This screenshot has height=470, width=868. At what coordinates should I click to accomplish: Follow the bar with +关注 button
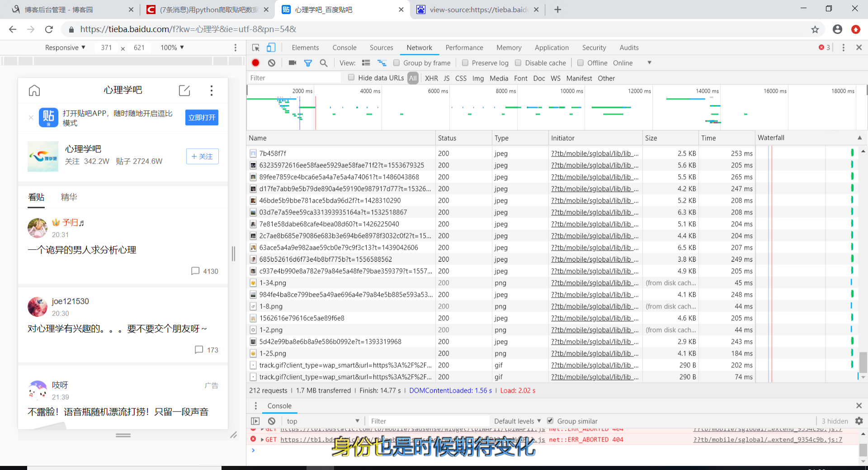pos(202,157)
